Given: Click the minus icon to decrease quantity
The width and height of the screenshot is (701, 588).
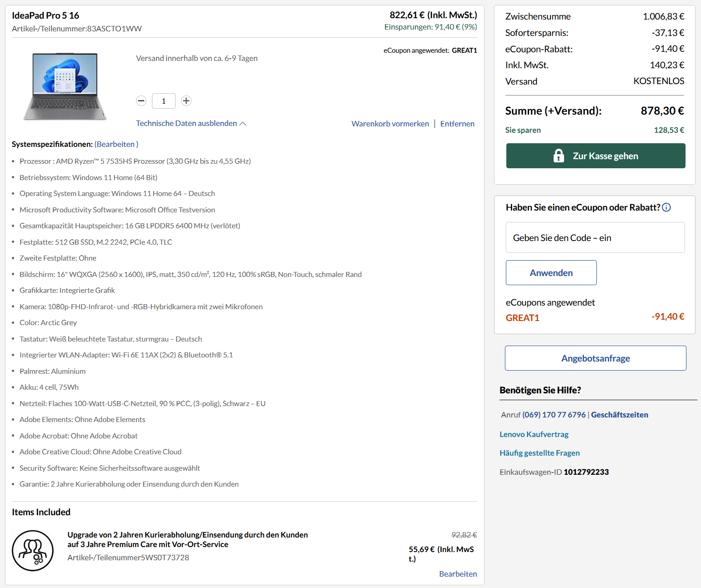Looking at the screenshot, I should pos(141,101).
